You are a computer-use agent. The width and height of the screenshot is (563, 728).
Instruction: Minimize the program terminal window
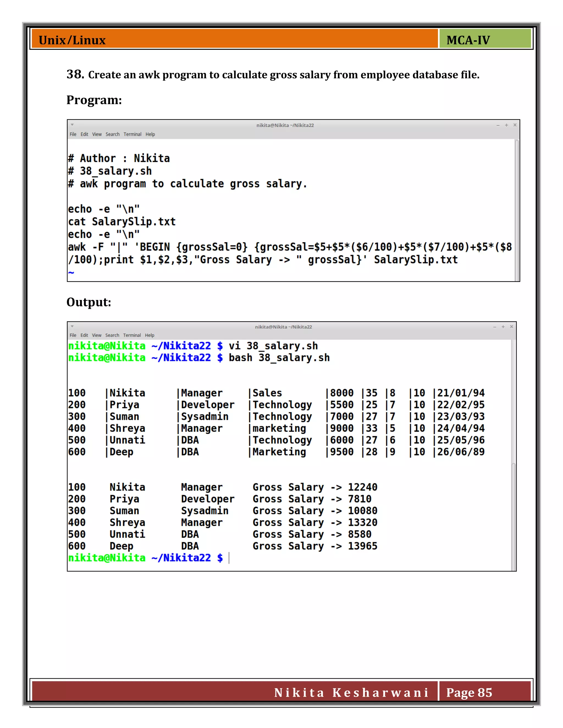tap(498, 125)
